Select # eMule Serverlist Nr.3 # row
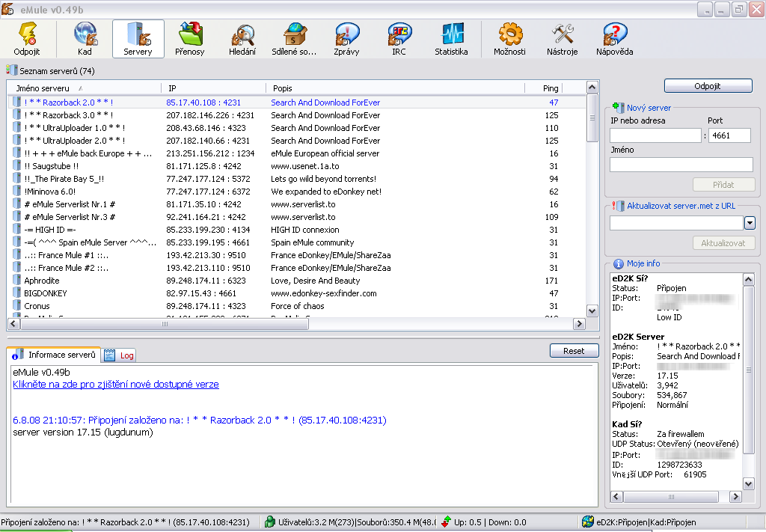Viewport: 766px width, 532px height. tap(297, 217)
